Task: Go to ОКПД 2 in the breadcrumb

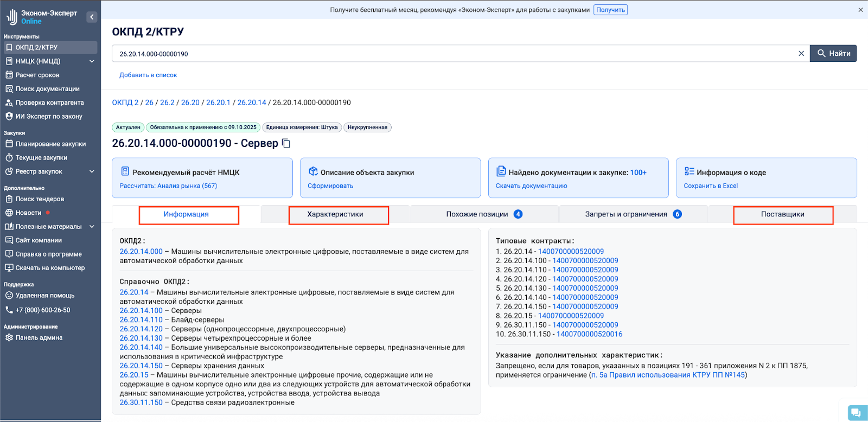Action: [125, 103]
